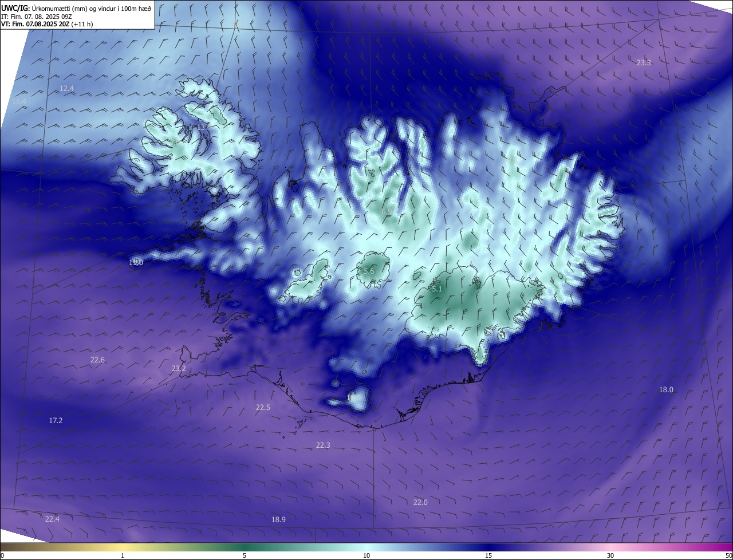Viewport: 733px width, 560px height.
Task: Click the 6.9 value over north-central Iceland
Action: (x=387, y=211)
